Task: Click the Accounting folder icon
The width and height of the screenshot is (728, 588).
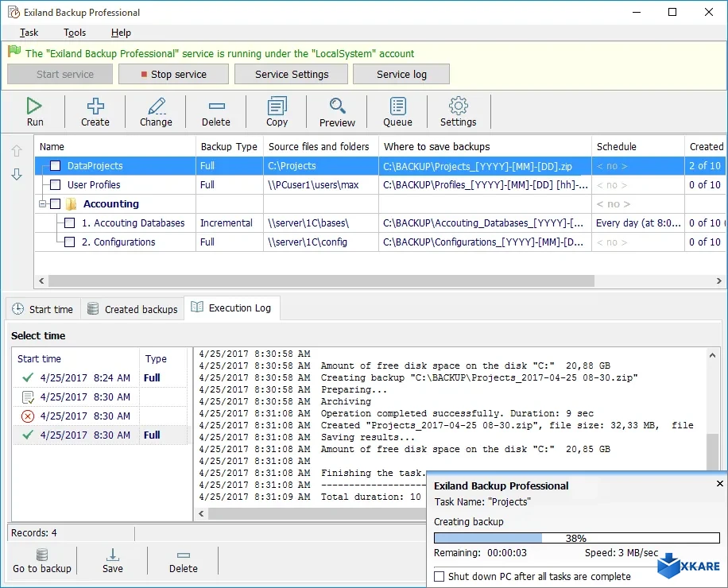Action: [71, 203]
